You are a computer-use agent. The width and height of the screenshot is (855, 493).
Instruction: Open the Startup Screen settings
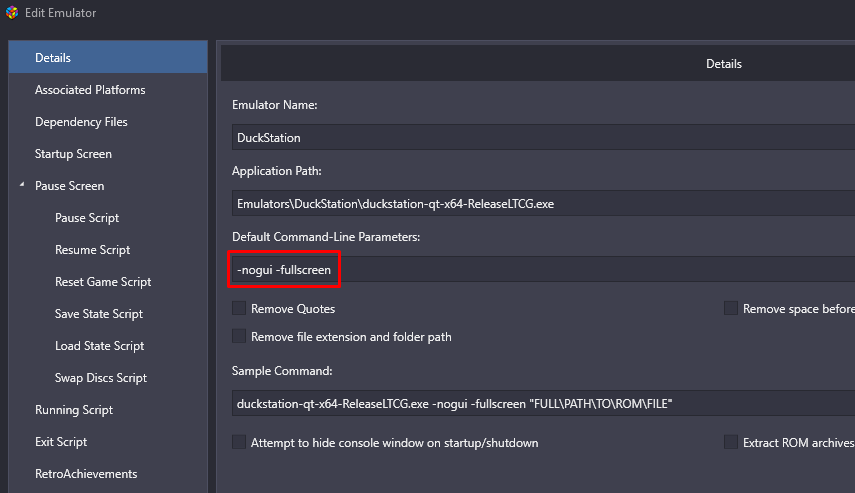(73, 154)
